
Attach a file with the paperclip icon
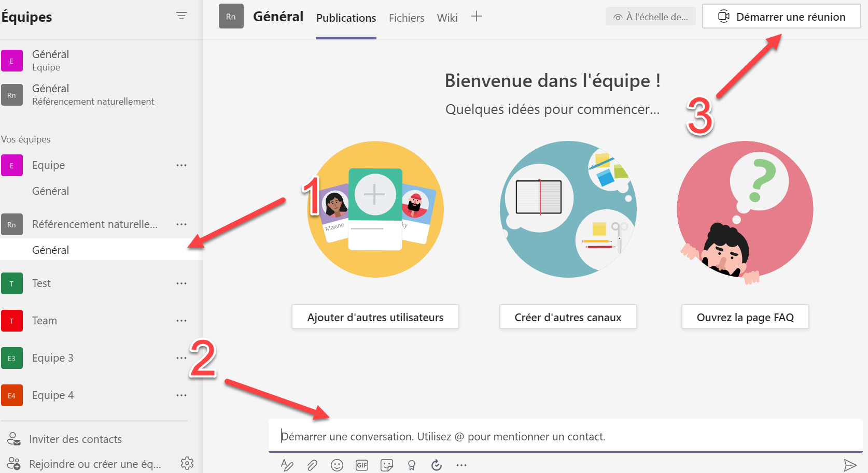coord(312,465)
